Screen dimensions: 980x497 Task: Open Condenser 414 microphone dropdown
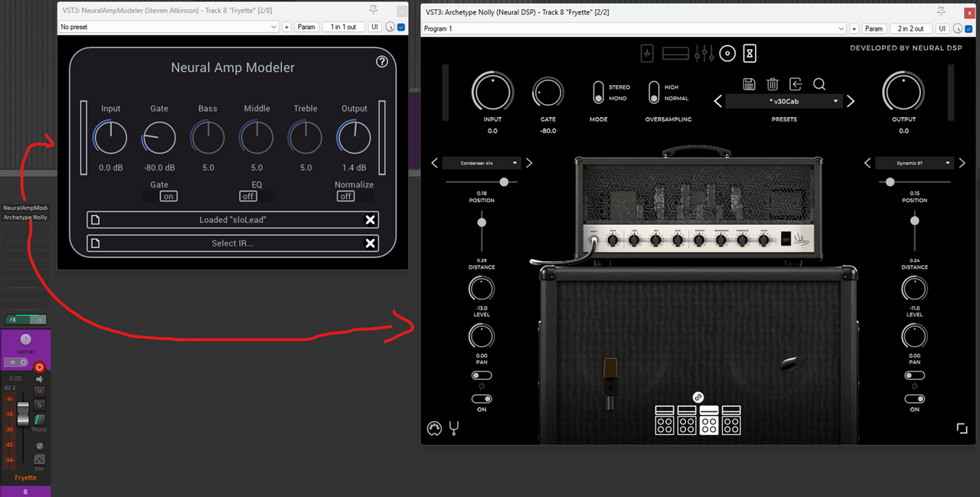click(482, 163)
